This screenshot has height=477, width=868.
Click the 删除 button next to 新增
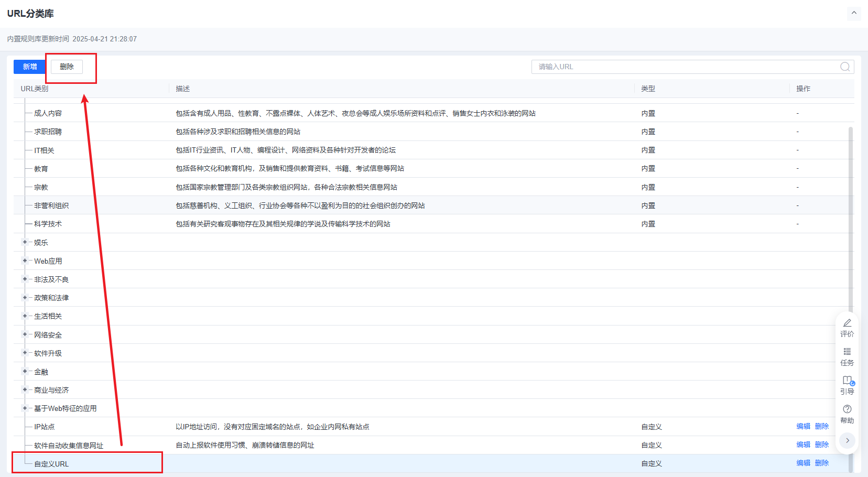[67, 67]
